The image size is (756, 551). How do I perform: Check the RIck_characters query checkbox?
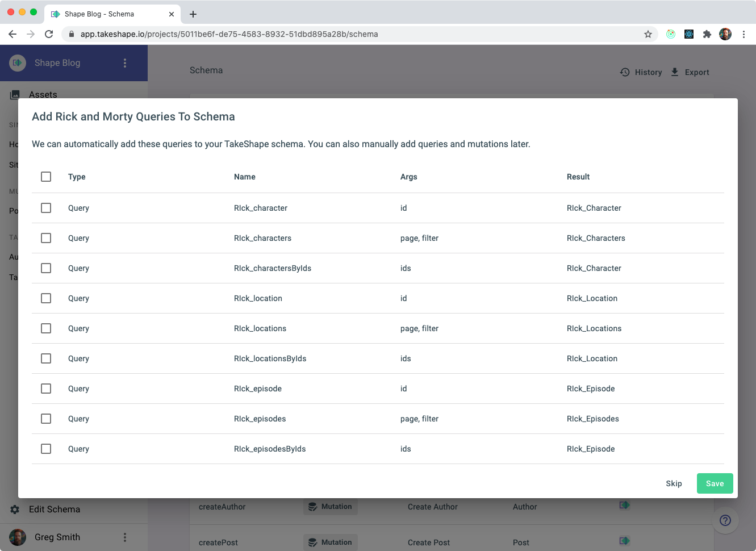pos(46,238)
